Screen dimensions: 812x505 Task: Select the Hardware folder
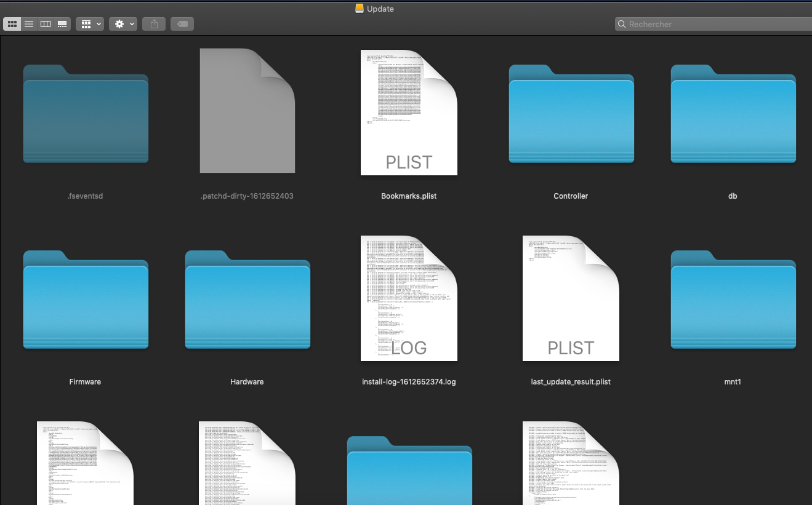[247, 300]
